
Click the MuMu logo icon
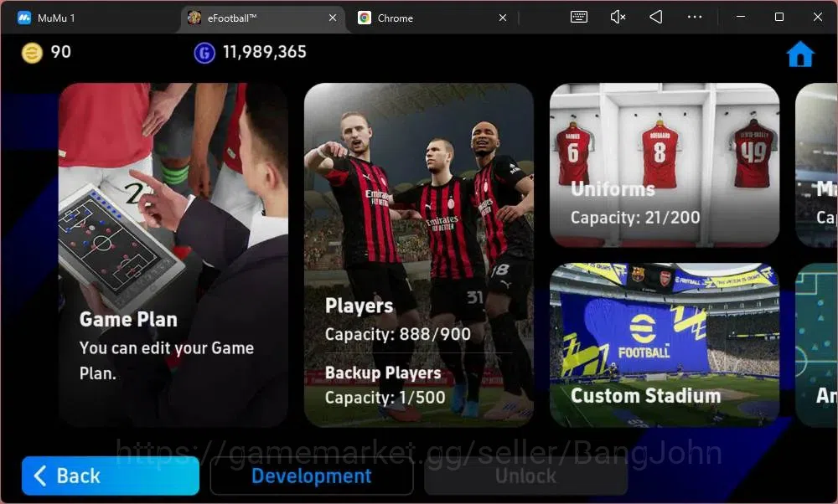pos(24,18)
